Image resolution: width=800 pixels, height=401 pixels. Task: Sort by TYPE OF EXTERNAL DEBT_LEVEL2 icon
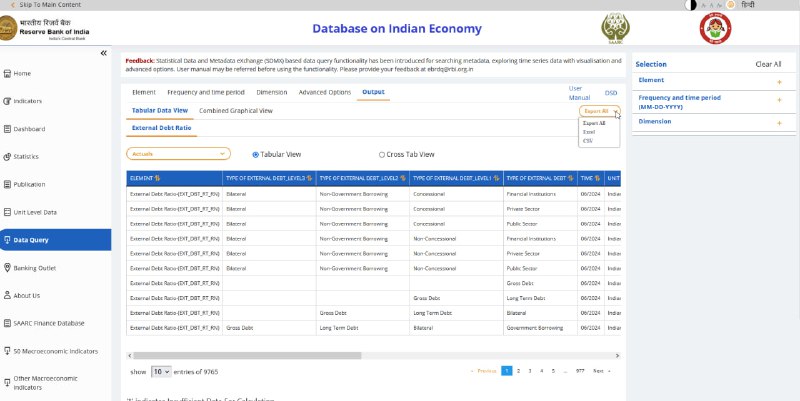403,178
